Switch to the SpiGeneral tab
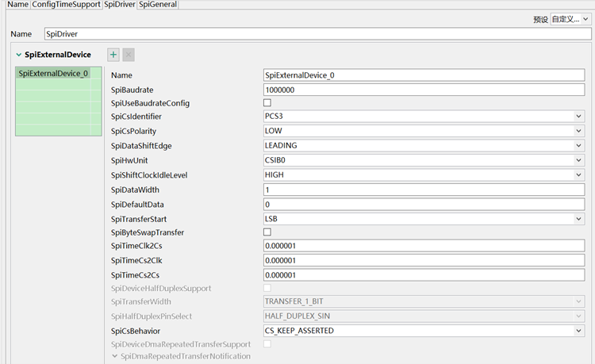The width and height of the screenshot is (595, 364). (x=158, y=5)
